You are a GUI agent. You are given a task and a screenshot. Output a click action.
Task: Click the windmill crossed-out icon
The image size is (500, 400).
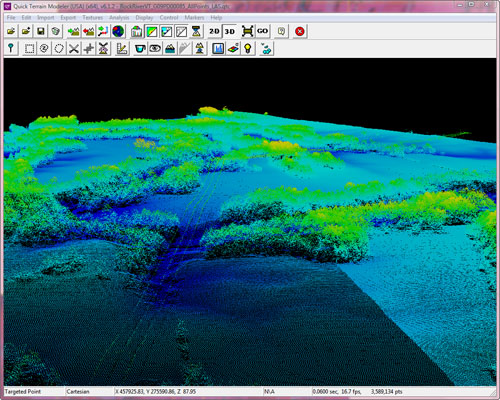pos(104,49)
